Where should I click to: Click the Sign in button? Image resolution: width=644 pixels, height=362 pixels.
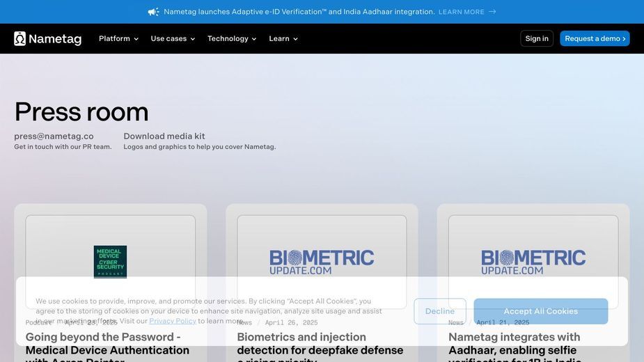tap(537, 38)
